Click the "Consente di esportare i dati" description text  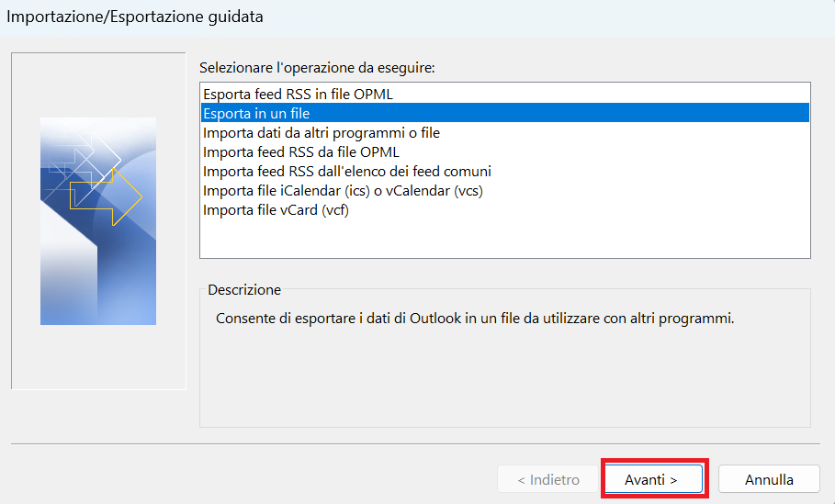click(475, 319)
